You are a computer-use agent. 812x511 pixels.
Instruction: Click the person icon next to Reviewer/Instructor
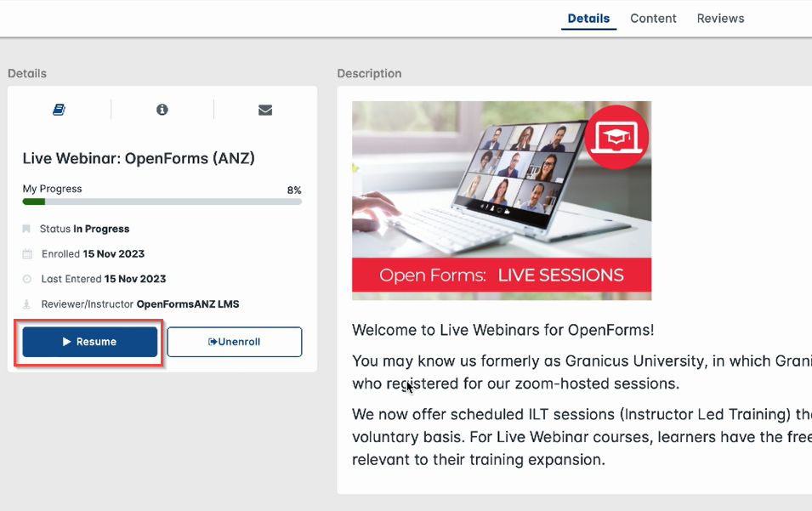27,303
